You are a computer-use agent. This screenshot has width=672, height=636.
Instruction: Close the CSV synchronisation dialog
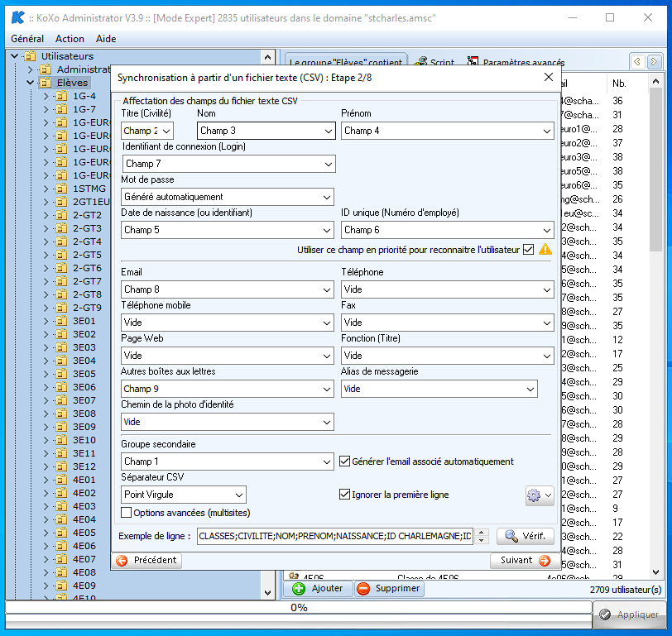pos(549,77)
